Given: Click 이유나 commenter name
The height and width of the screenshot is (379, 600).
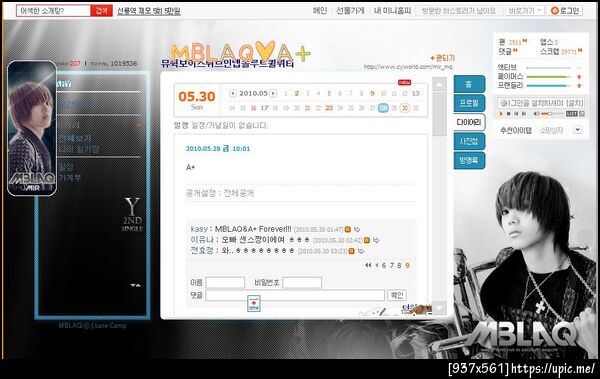Looking at the screenshot, I should pyautogui.click(x=201, y=240).
